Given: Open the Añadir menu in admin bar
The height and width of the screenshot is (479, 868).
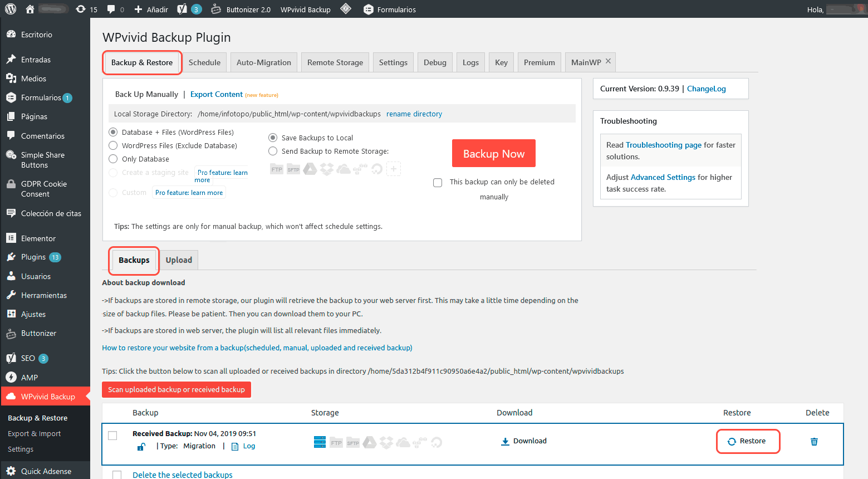Looking at the screenshot, I should pyautogui.click(x=151, y=9).
